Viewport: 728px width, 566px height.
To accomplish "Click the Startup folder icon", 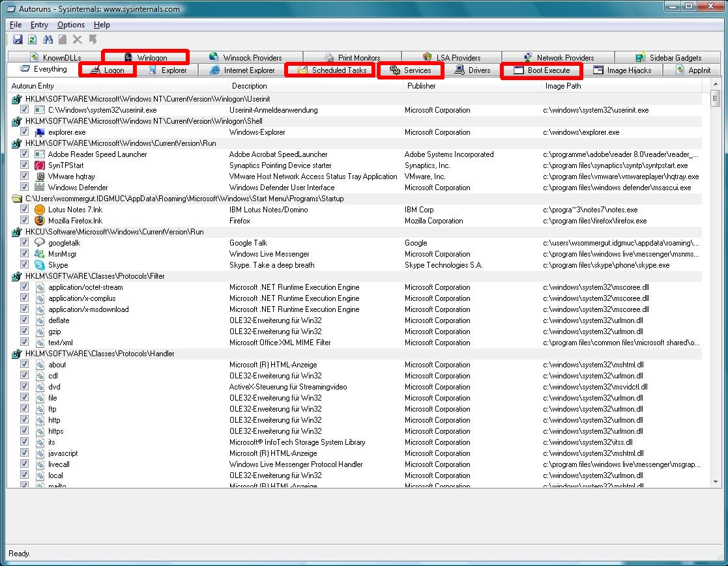I will pyautogui.click(x=17, y=199).
